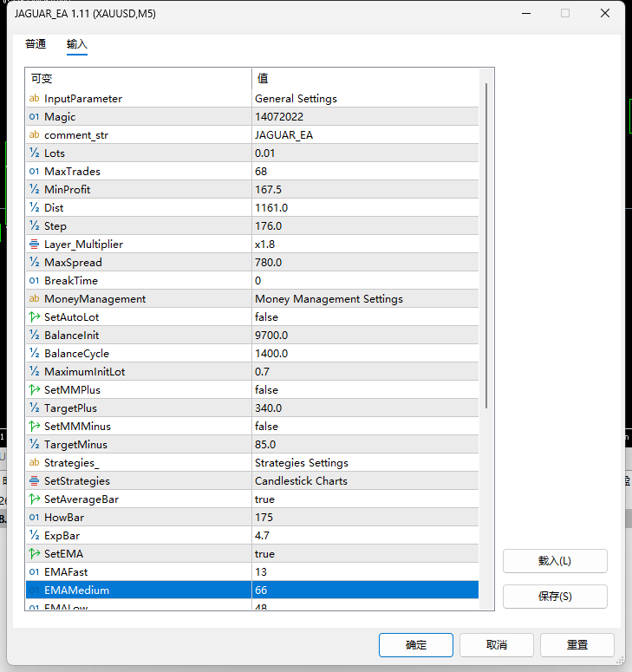Switch to the 普通 tab
This screenshot has width=632, height=672.
click(36, 44)
